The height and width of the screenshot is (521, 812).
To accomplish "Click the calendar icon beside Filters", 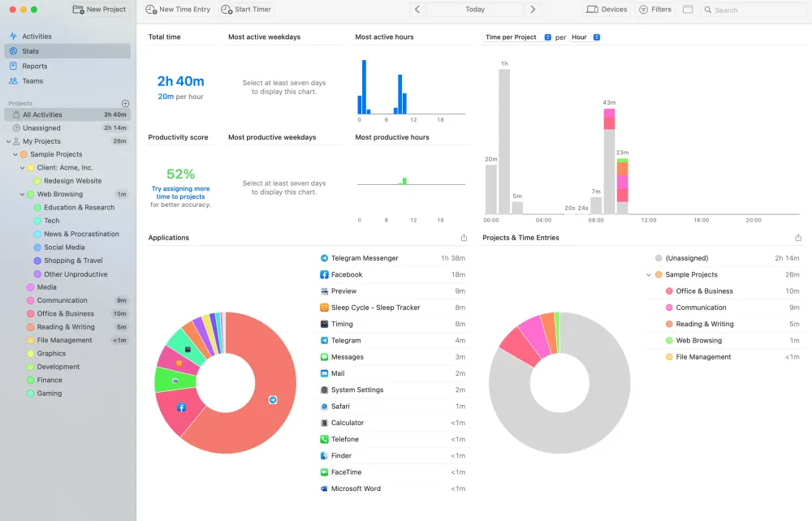I will (x=688, y=10).
